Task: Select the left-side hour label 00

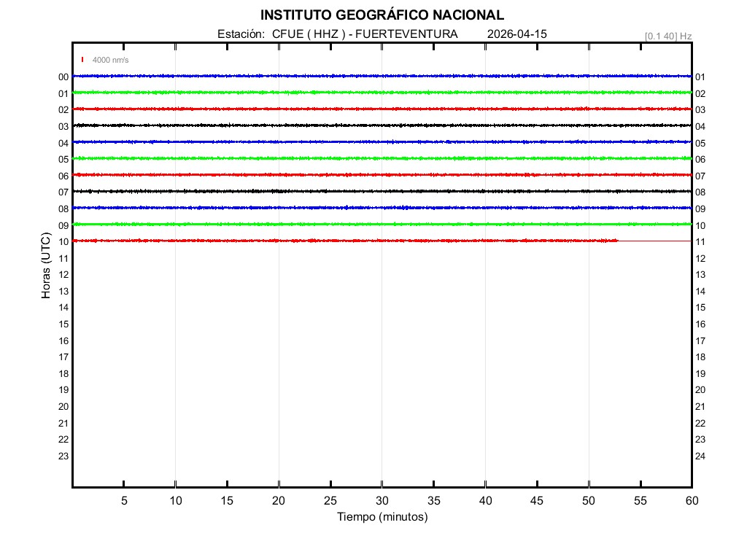Action: tap(63, 77)
